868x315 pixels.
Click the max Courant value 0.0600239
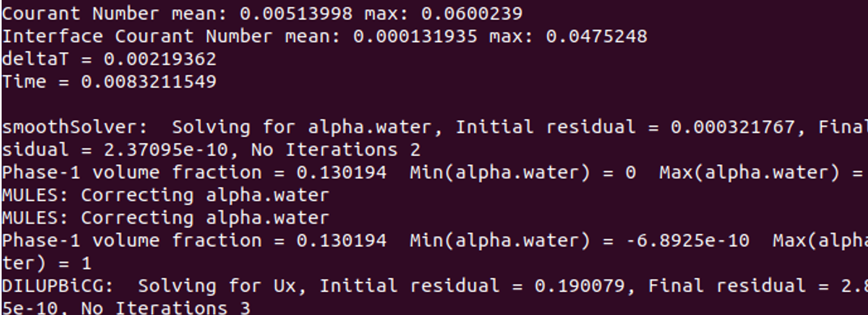(x=471, y=13)
